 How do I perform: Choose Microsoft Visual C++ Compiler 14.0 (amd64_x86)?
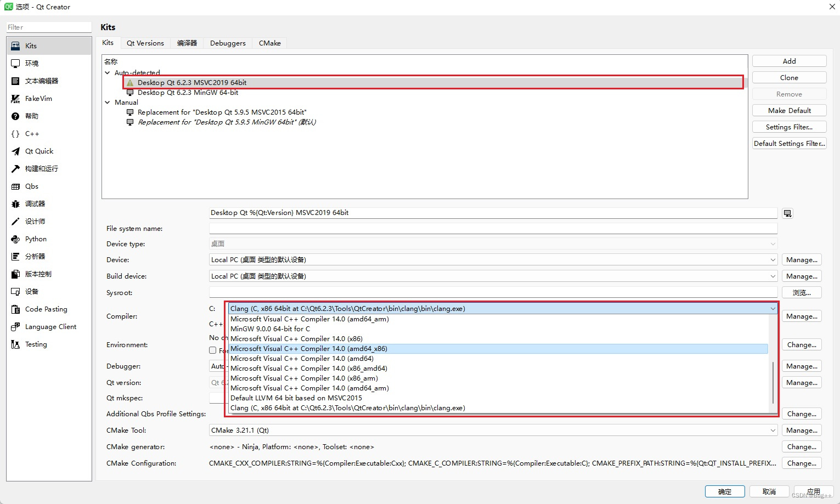click(x=498, y=349)
